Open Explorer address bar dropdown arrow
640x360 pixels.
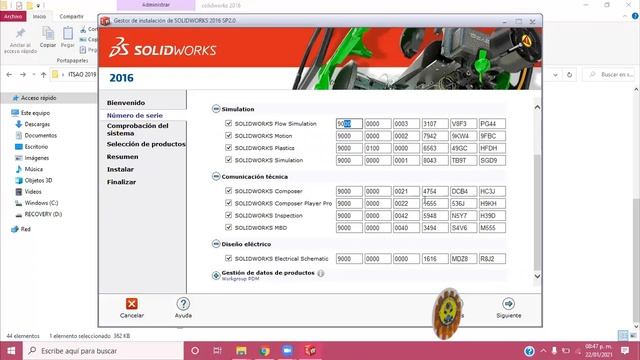pyautogui.click(x=555, y=75)
